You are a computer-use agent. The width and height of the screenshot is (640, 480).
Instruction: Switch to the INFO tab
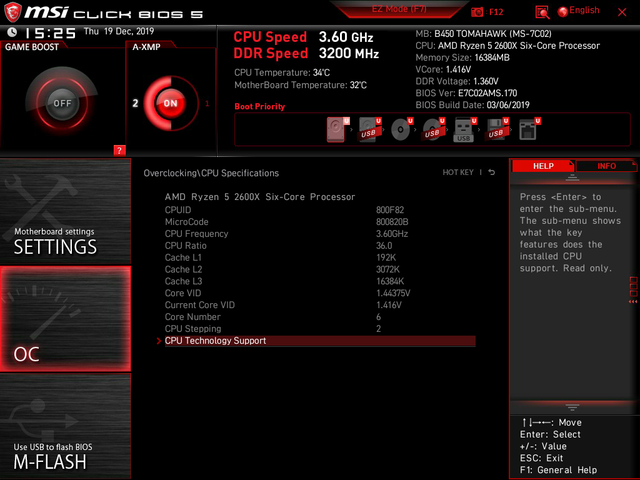607,166
